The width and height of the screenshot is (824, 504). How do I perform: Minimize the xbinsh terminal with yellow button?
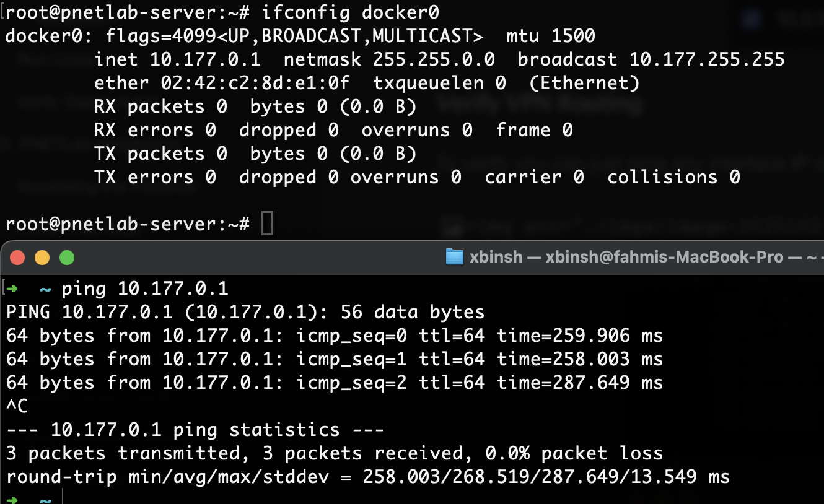42,258
